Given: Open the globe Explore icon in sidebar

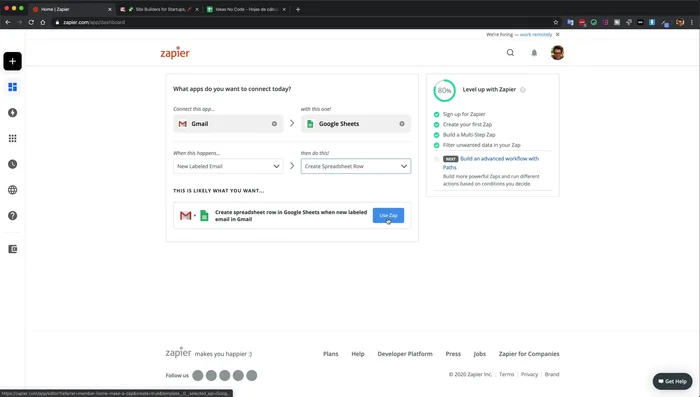Looking at the screenshot, I should click(12, 190).
